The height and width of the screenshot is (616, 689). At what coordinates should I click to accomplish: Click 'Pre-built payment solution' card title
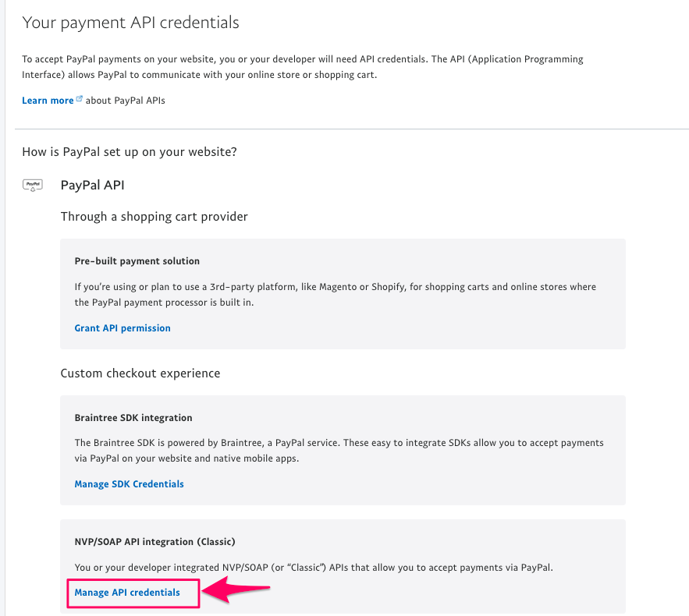click(137, 260)
